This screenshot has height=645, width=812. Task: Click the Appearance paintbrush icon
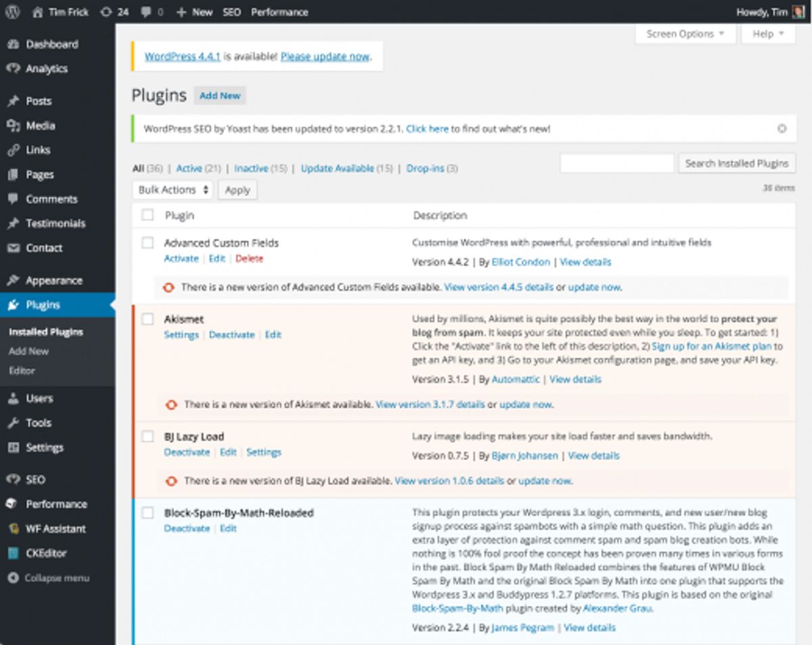[x=13, y=280]
